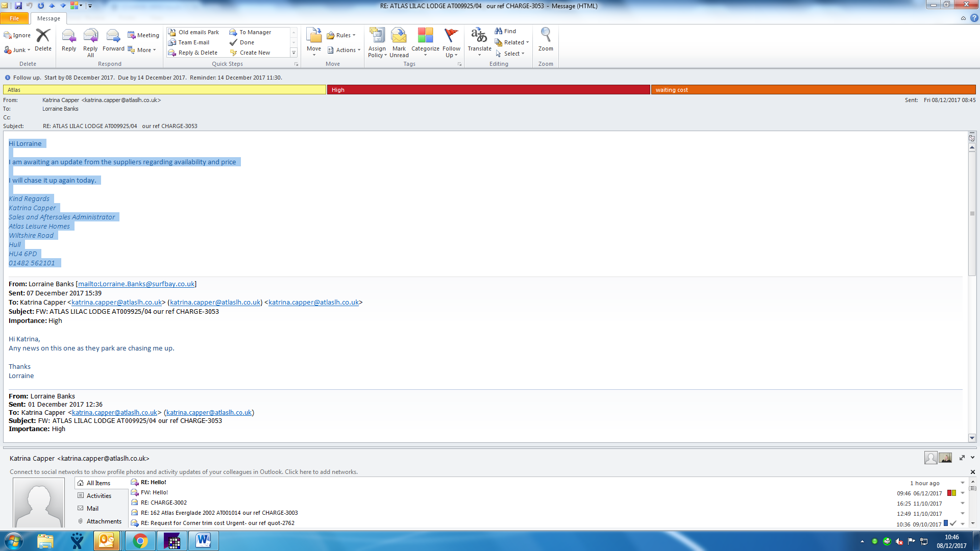This screenshot has width=980, height=551.
Task: Delete this message with the X icon
Action: [x=43, y=36]
